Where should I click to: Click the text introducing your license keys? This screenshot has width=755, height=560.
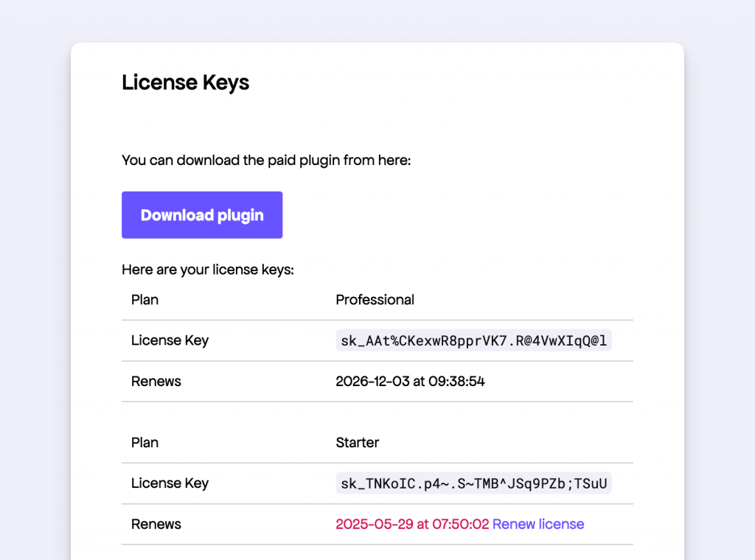tap(206, 269)
